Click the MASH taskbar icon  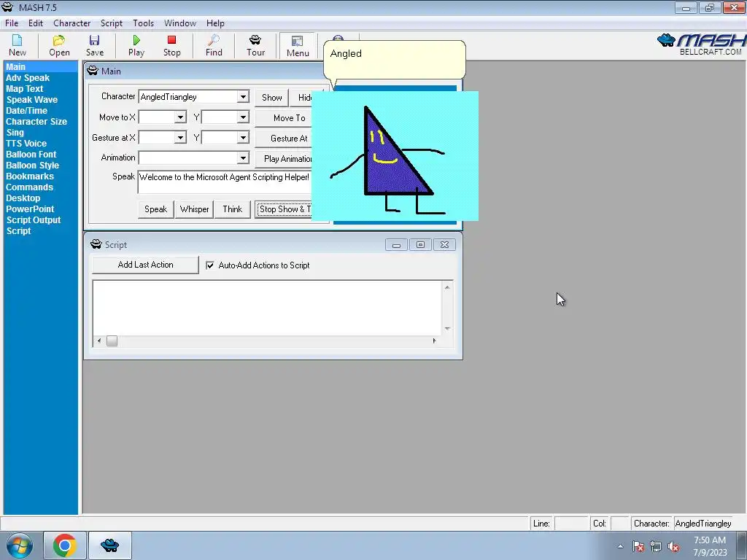click(x=109, y=545)
